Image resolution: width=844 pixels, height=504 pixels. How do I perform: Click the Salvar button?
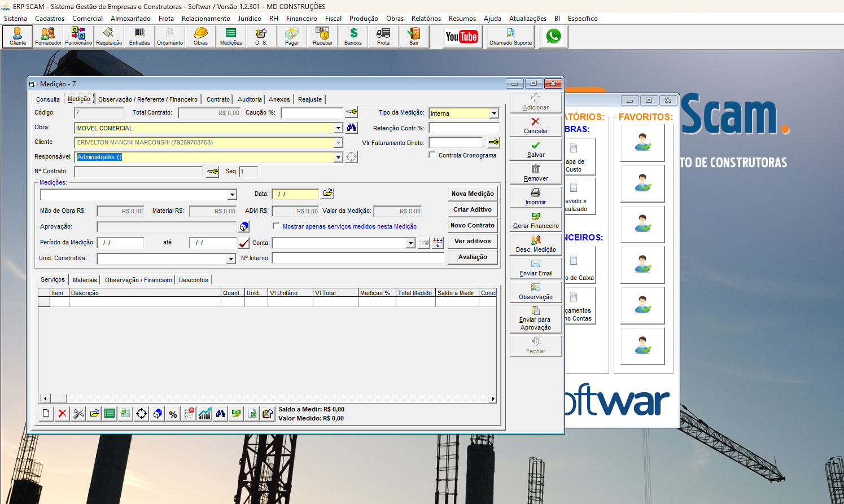[536, 150]
